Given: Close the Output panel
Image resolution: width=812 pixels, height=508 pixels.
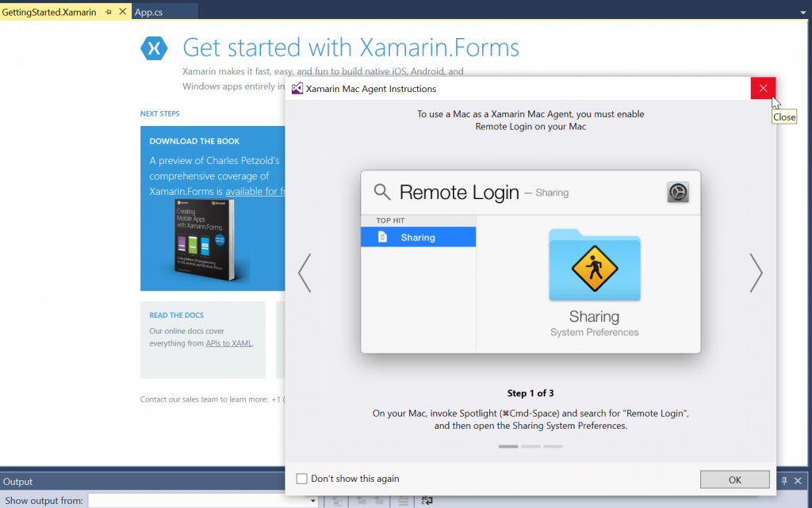Looking at the screenshot, I should (x=798, y=481).
